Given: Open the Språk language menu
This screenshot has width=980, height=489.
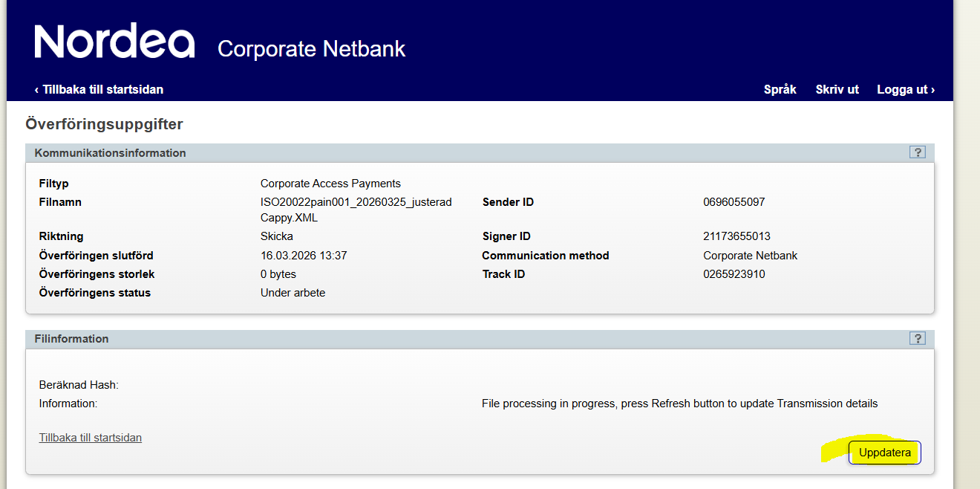Looking at the screenshot, I should 780,89.
